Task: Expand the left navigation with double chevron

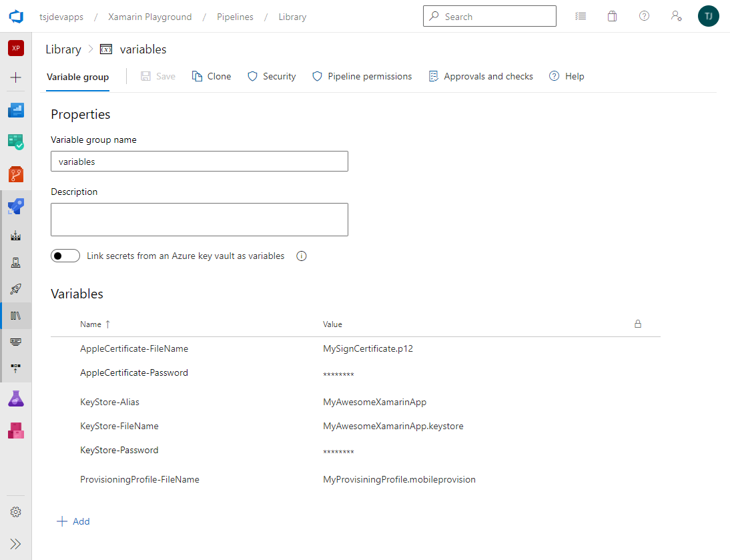Action: pyautogui.click(x=15, y=543)
